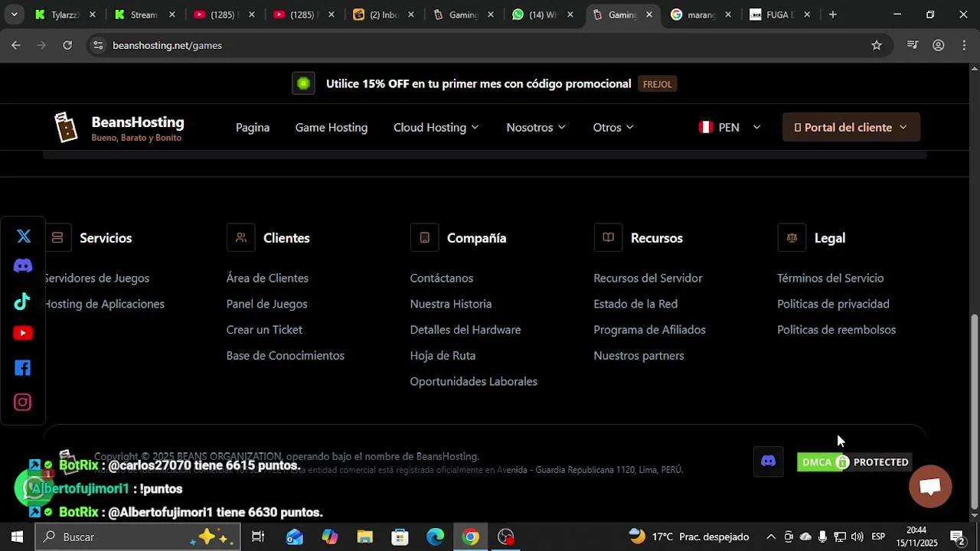This screenshot has width=980, height=551.
Task: Open the Instagram social icon
Action: point(23,403)
